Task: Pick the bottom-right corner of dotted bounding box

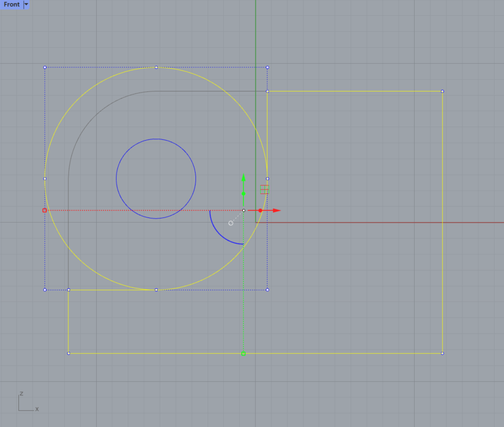Action: click(x=268, y=290)
